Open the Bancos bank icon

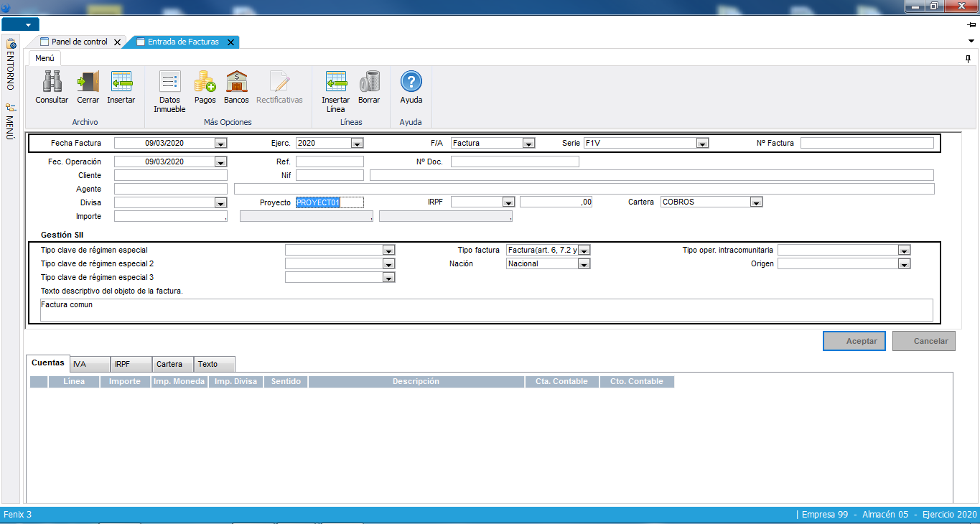236,82
